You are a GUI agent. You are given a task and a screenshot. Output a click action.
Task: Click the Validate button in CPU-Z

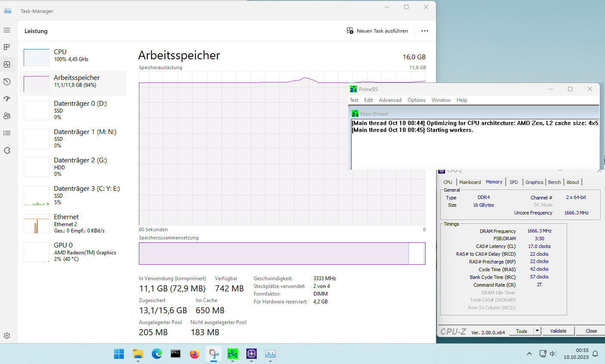point(558,331)
